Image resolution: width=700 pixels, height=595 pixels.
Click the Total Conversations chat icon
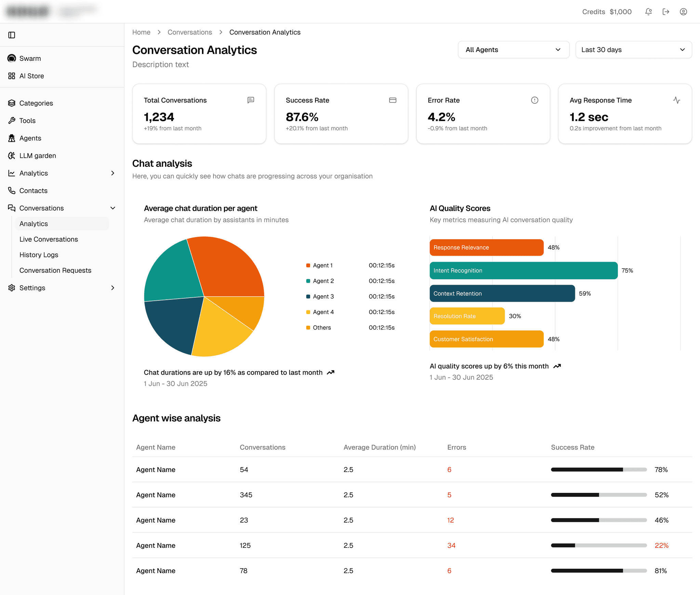tap(251, 100)
